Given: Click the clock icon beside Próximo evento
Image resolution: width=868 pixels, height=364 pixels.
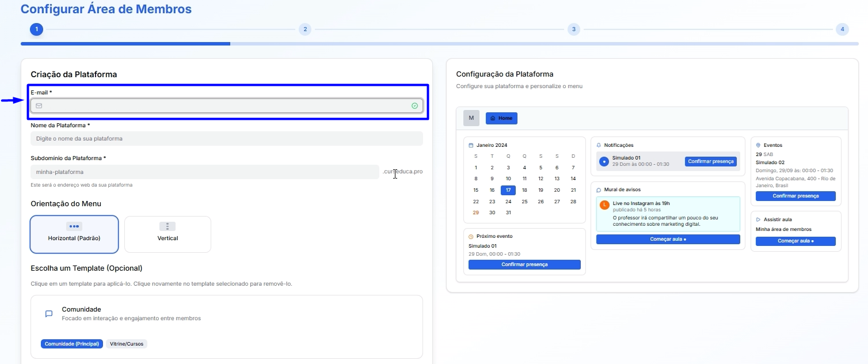Looking at the screenshot, I should pyautogui.click(x=471, y=236).
